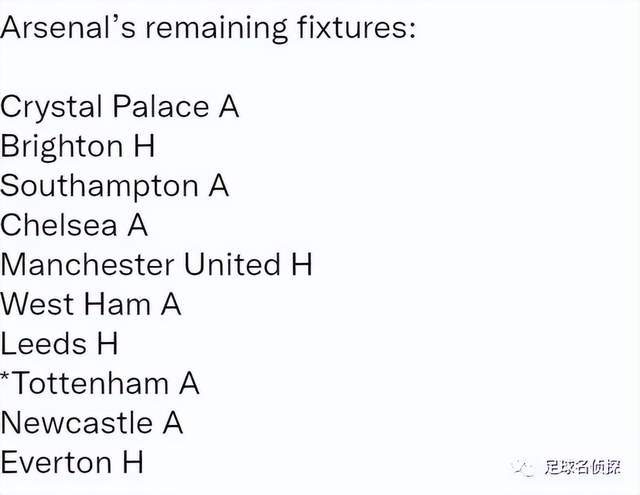Click the Chinese watermark text label
640x495 pixels.
[x=582, y=467]
